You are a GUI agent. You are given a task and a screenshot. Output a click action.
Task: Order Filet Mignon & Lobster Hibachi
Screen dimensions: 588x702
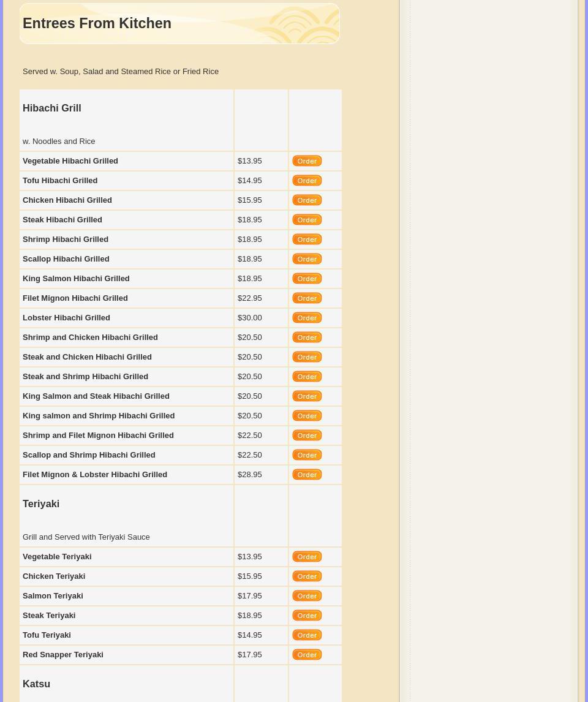coord(307,475)
